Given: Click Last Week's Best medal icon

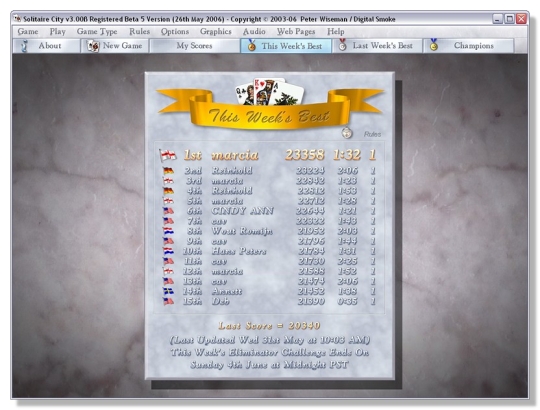Looking at the screenshot, I should [342, 45].
